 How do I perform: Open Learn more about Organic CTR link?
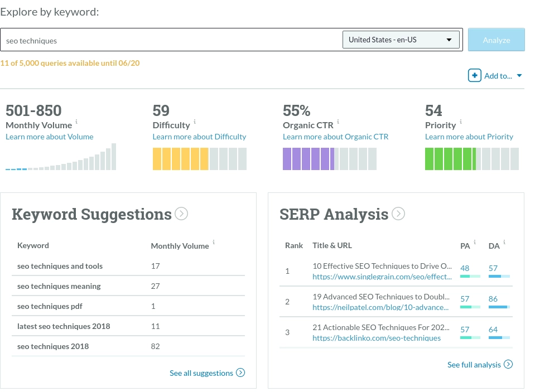coord(335,137)
